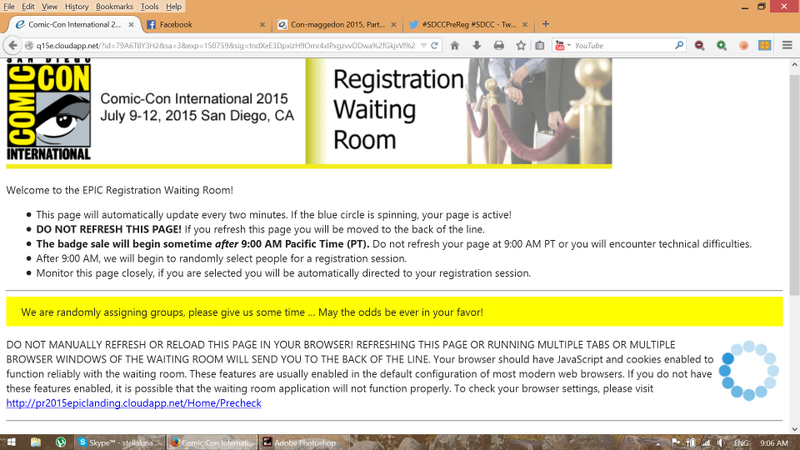This screenshot has width=800, height=450.
Task: Select the Comic-Con International tab
Action: 73,24
